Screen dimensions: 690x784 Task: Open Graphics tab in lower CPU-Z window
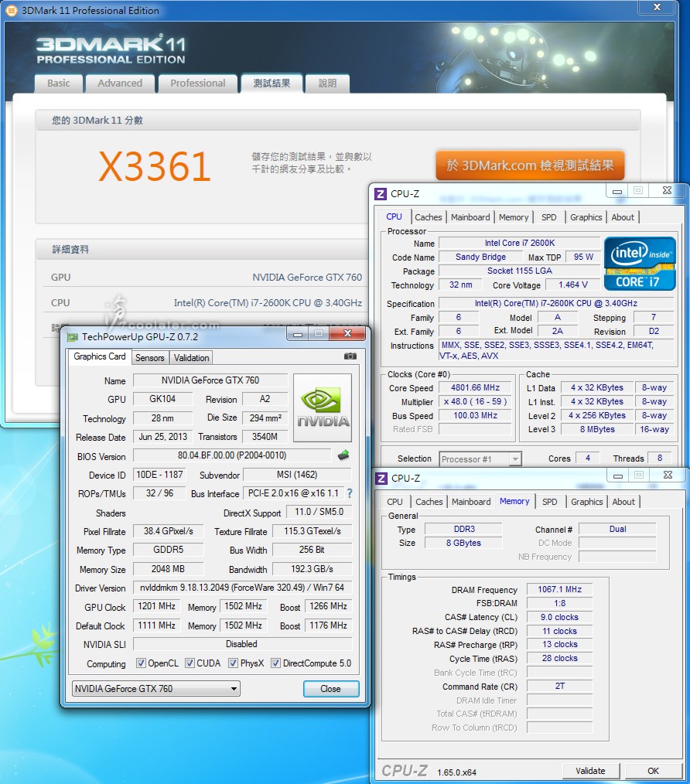[x=587, y=502]
